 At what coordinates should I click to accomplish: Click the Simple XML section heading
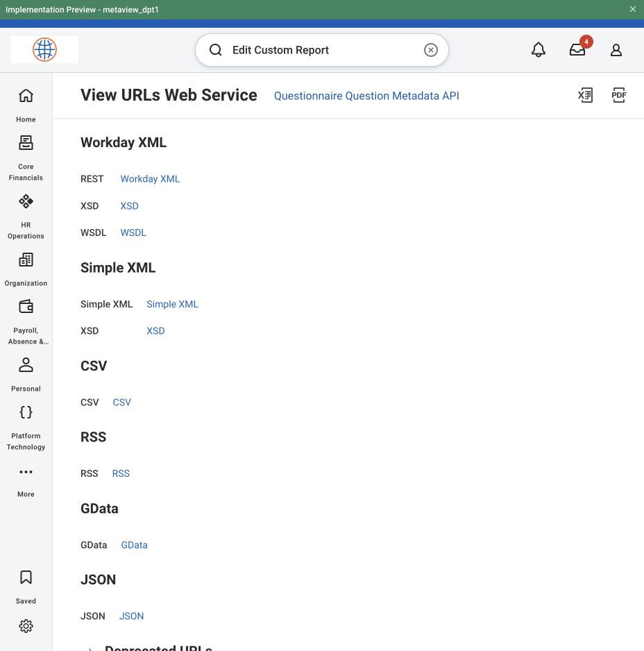[118, 268]
